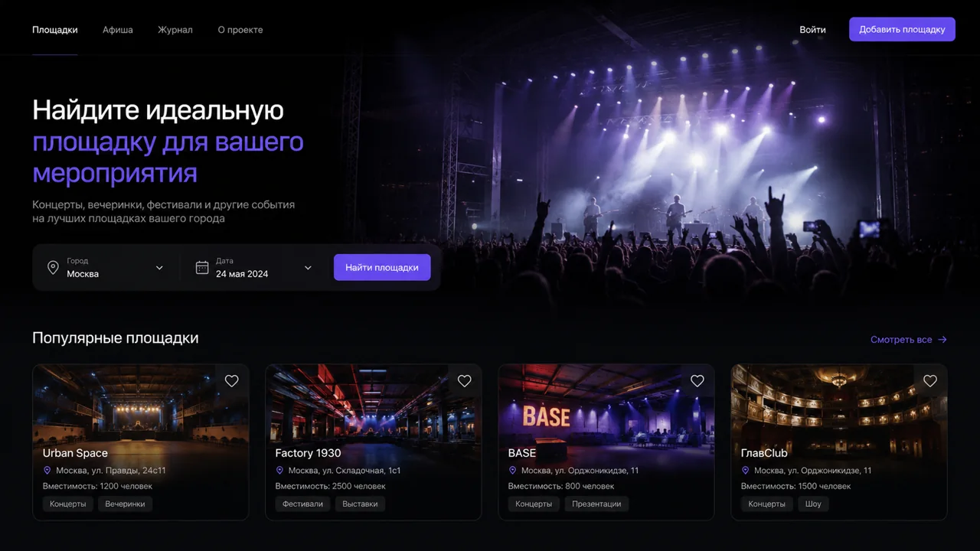This screenshot has width=980, height=551.
Task: Favorite the Urban Space venue heart icon
Action: (x=232, y=380)
